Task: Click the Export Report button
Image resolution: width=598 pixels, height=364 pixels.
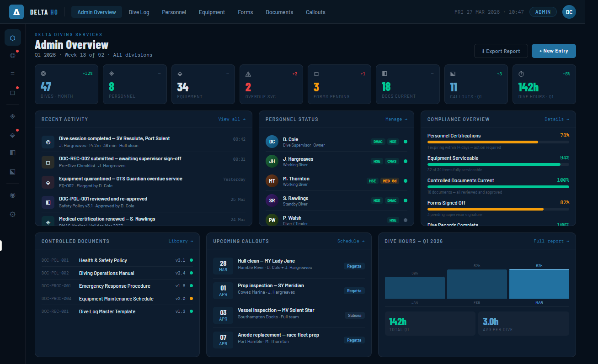Action: point(501,51)
